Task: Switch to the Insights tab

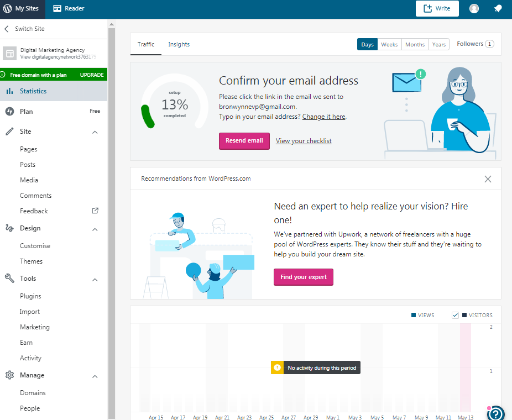Action: tap(179, 44)
